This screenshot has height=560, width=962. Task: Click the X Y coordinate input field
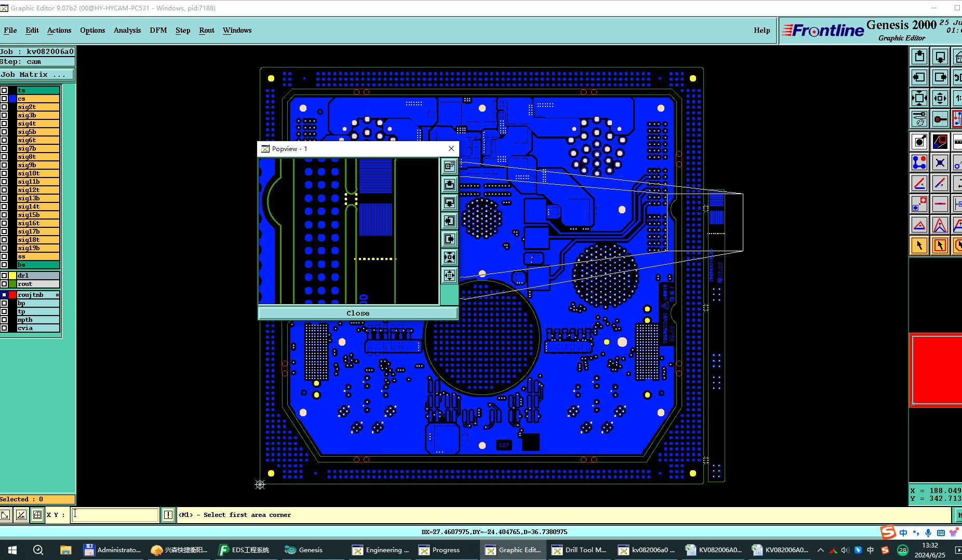(115, 515)
